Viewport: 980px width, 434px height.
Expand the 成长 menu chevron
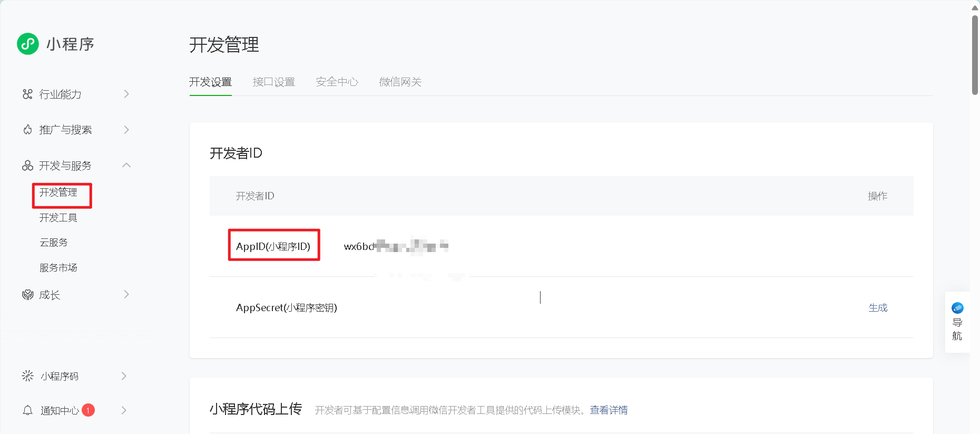126,294
